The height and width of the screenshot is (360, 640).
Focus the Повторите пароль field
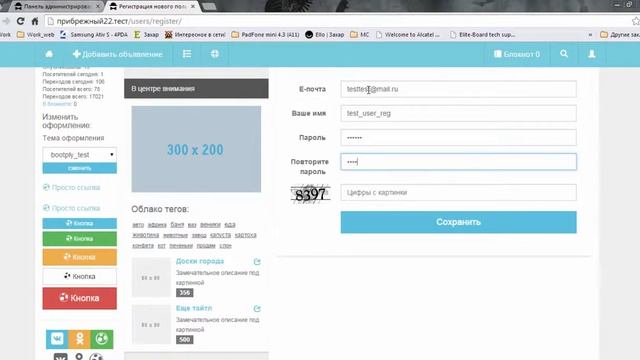(458, 162)
